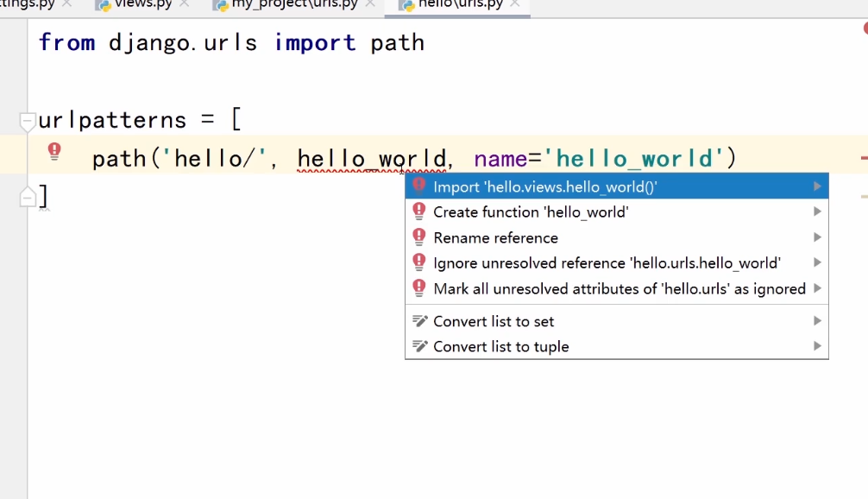Click django.urls in the import line
Viewport: 868px width, 499px height.
[x=183, y=42]
